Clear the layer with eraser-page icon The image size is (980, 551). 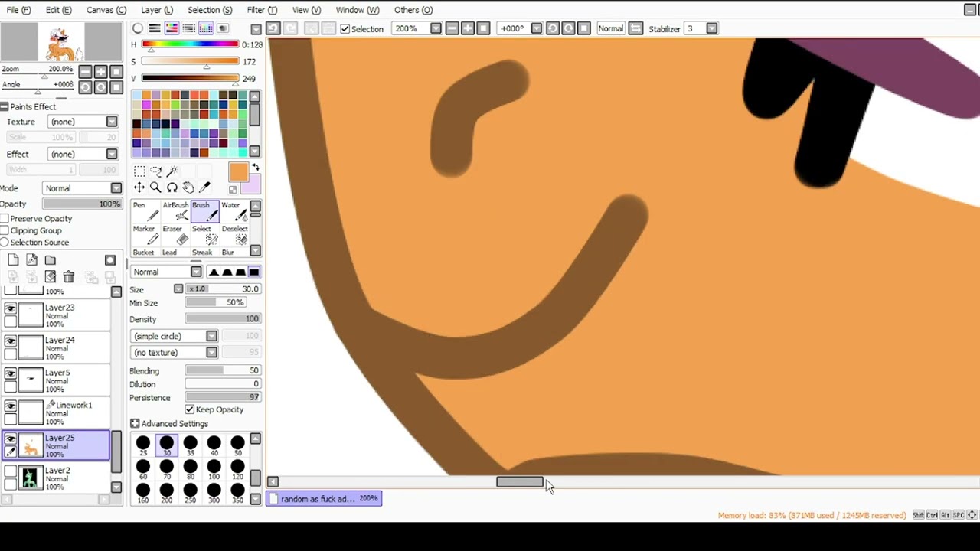50,277
